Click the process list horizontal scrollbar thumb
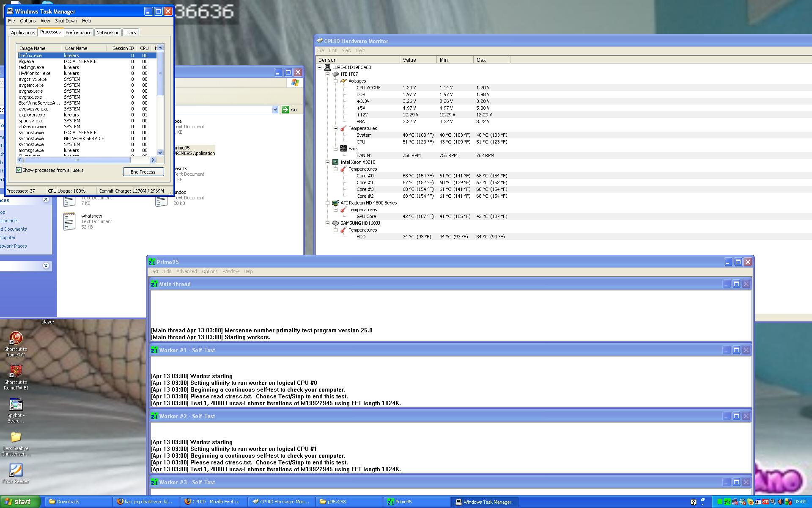Viewport: 812px width, 508px height. [77, 160]
